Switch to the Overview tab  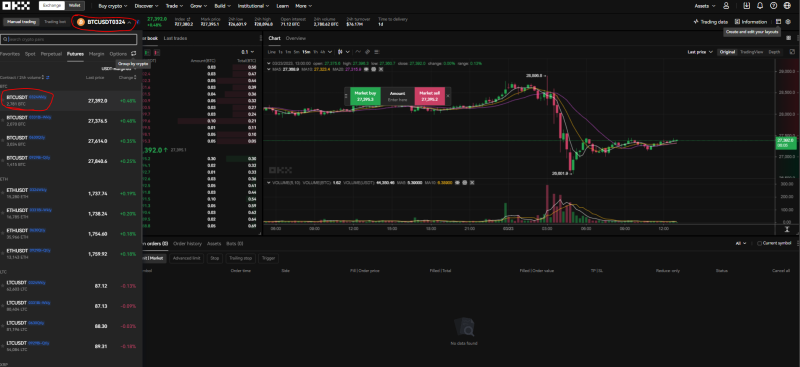(295, 38)
